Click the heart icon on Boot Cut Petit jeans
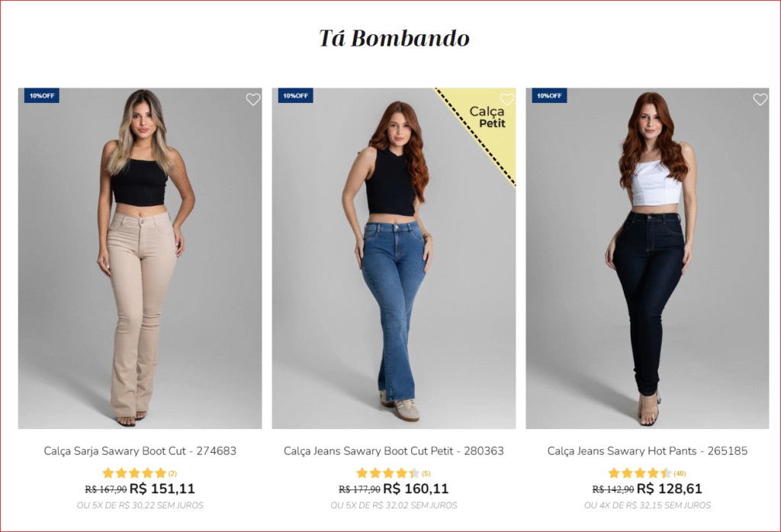Image resolution: width=781 pixels, height=532 pixels. coord(507,100)
